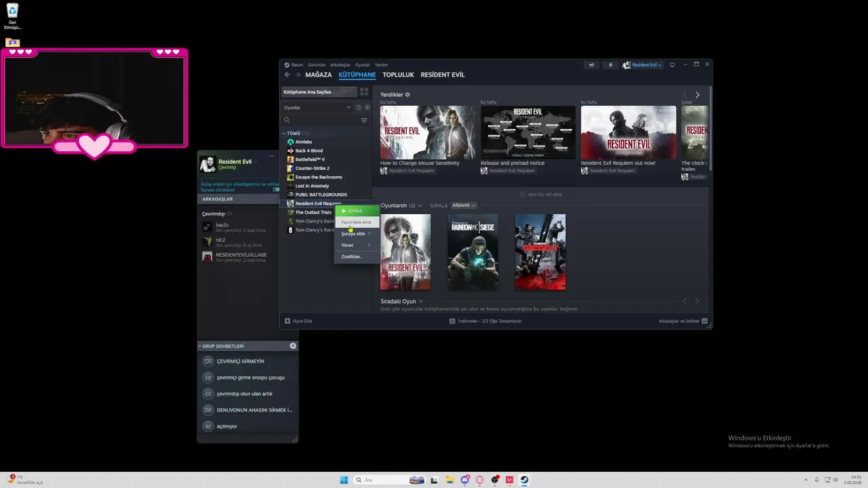Open the RESIDENT EVIL profile tab
The width and height of the screenshot is (868, 488).
pyautogui.click(x=443, y=75)
